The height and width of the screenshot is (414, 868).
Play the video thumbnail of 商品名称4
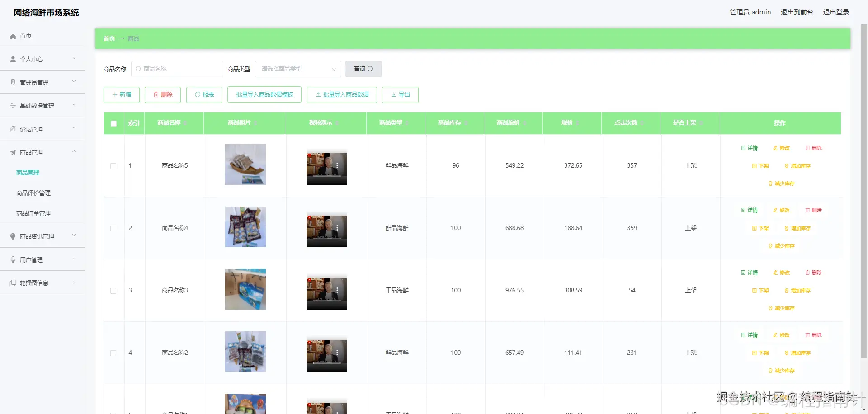327,230
